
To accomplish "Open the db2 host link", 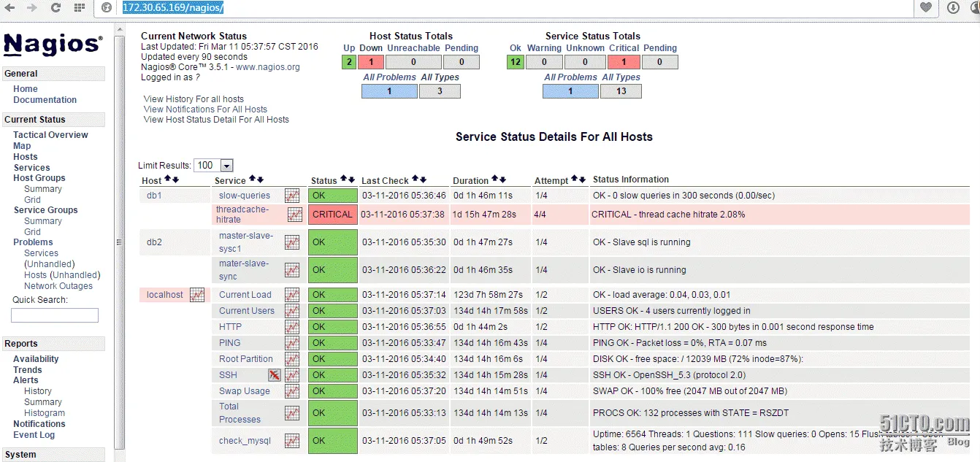I will [154, 242].
